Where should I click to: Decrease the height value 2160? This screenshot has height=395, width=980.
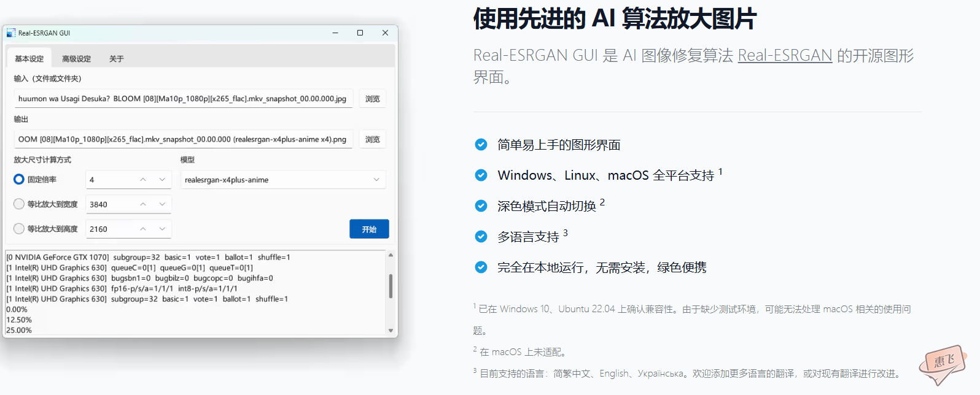[x=162, y=229]
